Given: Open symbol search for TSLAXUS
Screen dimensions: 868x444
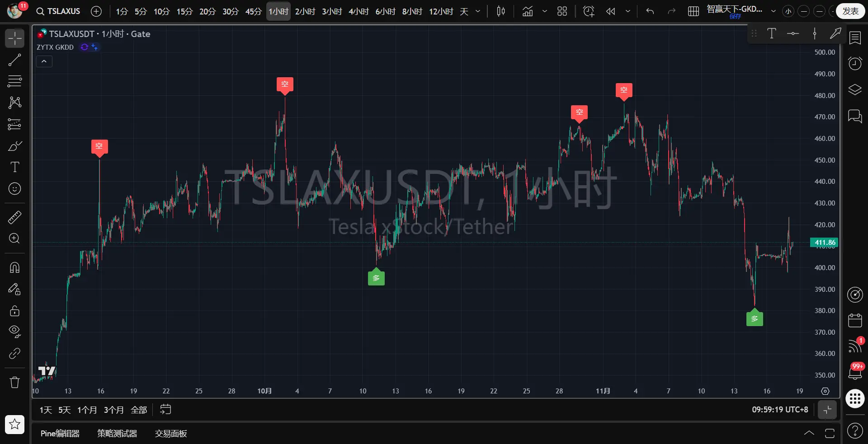Looking at the screenshot, I should click(x=58, y=11).
